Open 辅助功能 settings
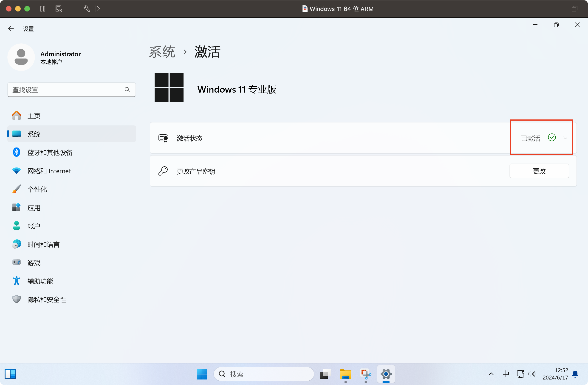The image size is (588, 385). (72, 281)
